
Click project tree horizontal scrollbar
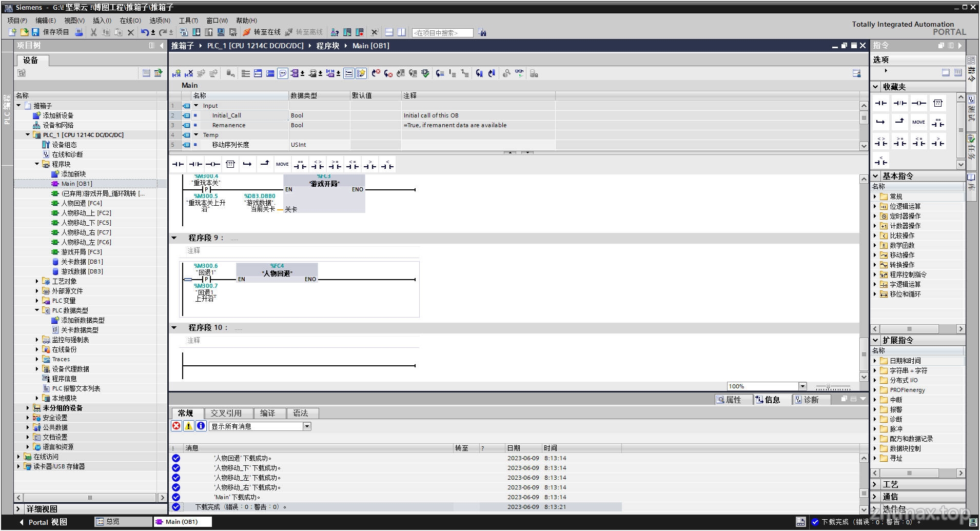(90, 497)
